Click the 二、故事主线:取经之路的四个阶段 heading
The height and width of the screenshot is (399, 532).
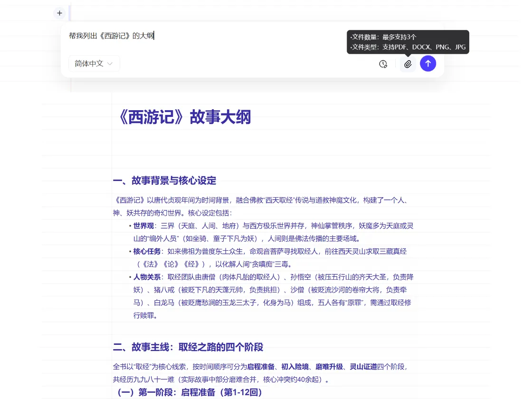coord(188,347)
